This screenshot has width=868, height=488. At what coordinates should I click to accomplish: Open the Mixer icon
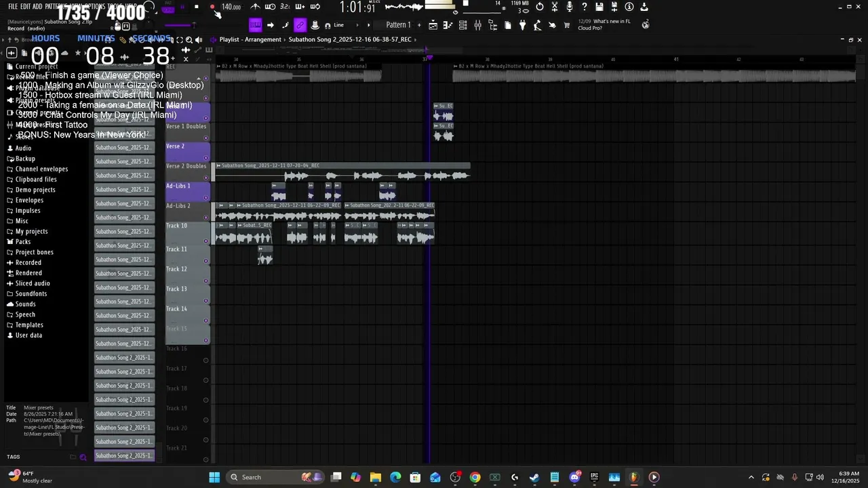pos(477,25)
